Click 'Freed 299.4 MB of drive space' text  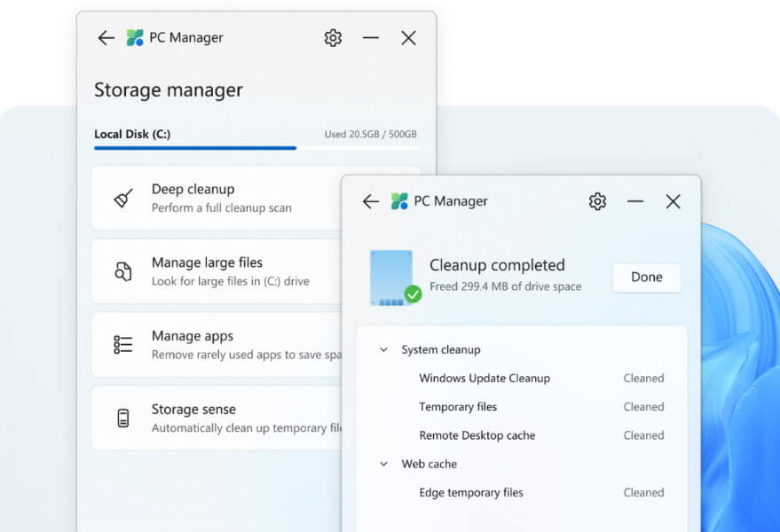click(506, 287)
